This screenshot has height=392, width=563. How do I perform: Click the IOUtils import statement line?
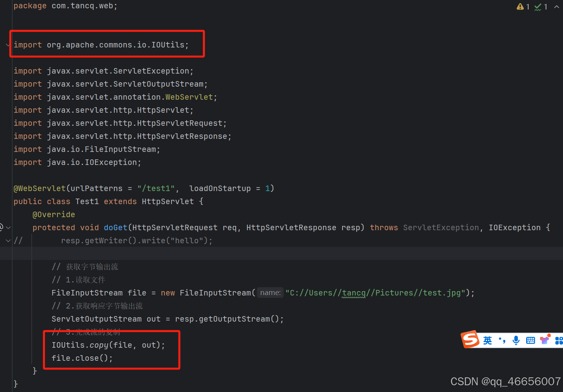point(101,45)
